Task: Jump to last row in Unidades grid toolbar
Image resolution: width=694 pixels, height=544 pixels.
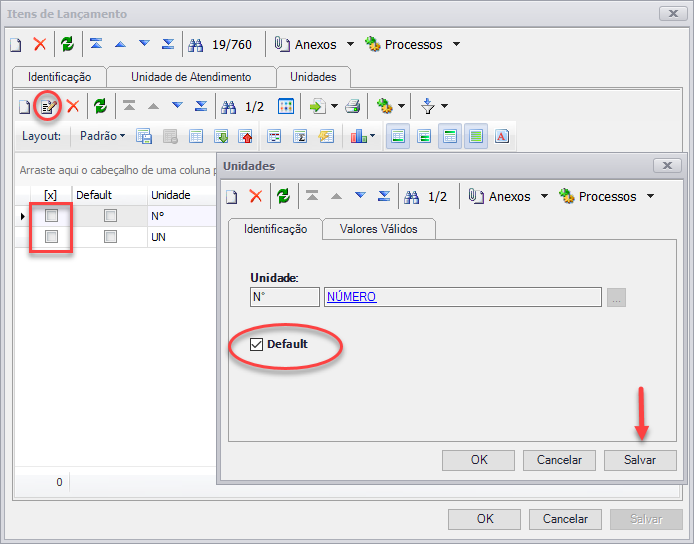Action: click(x=201, y=106)
